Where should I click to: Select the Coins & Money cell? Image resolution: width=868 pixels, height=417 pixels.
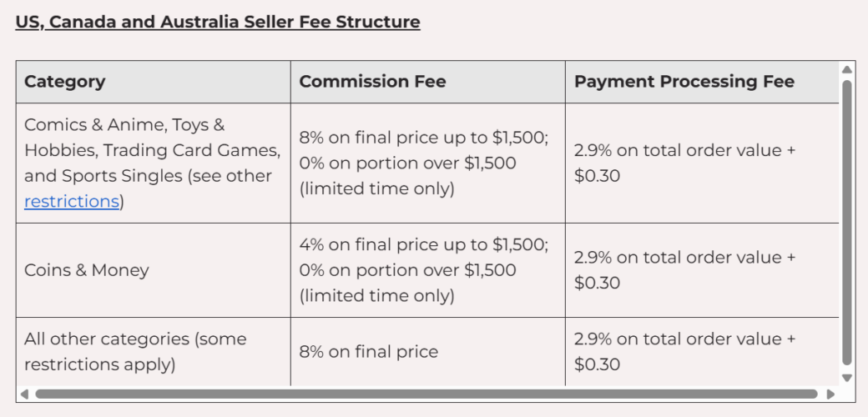(154, 270)
